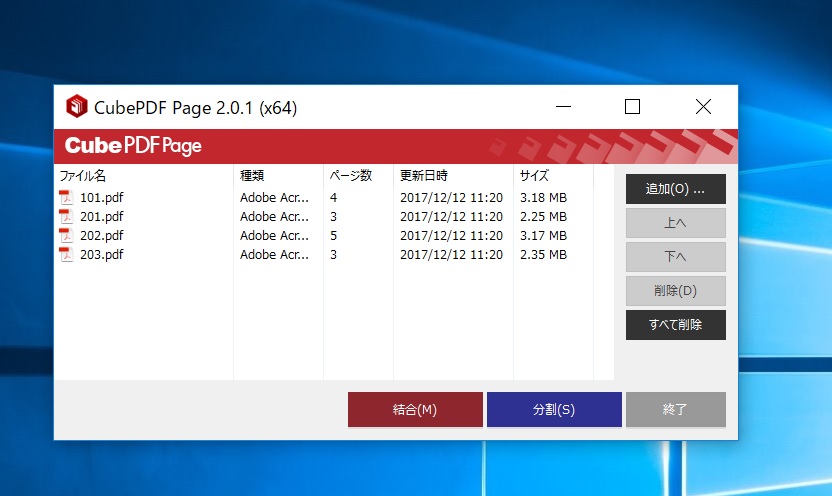Viewport: 832px width, 496px height.
Task: Close the CubePDF Page window
Action: 703,107
